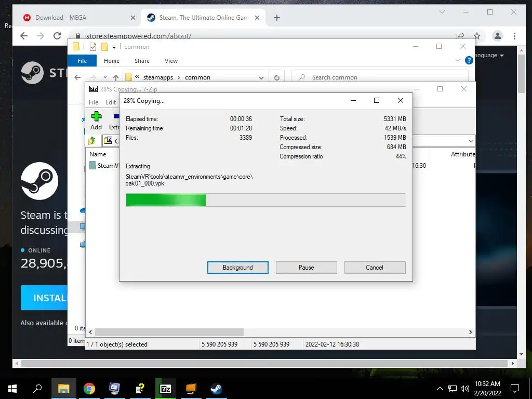Viewport: 532px width, 399px height.
Task: Close the Download - MEGA tab
Action: (x=133, y=18)
